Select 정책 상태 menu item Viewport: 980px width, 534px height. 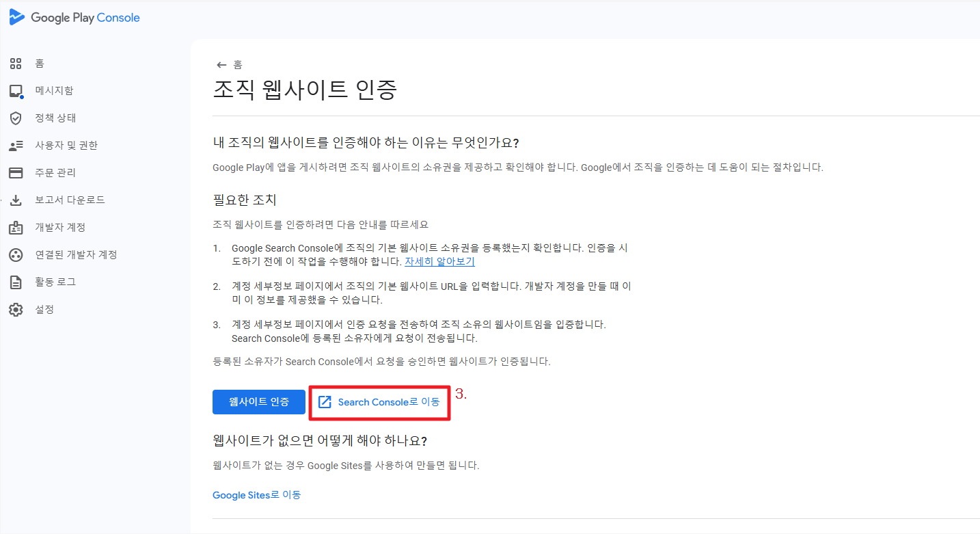click(55, 118)
